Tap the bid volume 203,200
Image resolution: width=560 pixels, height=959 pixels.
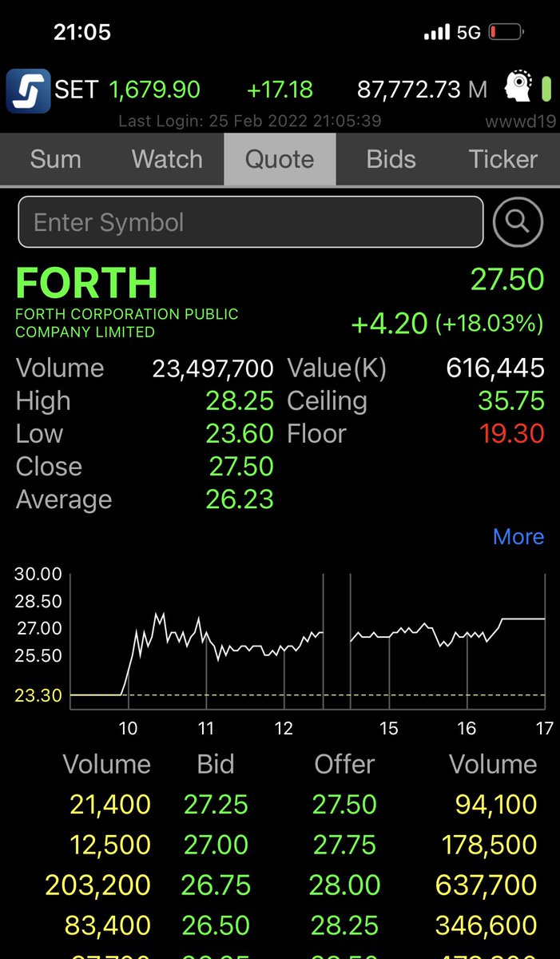coord(97,885)
